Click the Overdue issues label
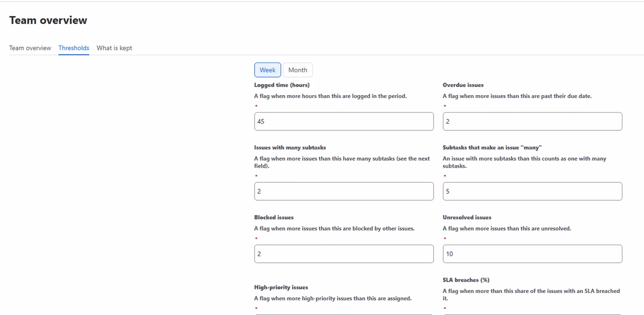The width and height of the screenshot is (644, 315). tap(463, 85)
